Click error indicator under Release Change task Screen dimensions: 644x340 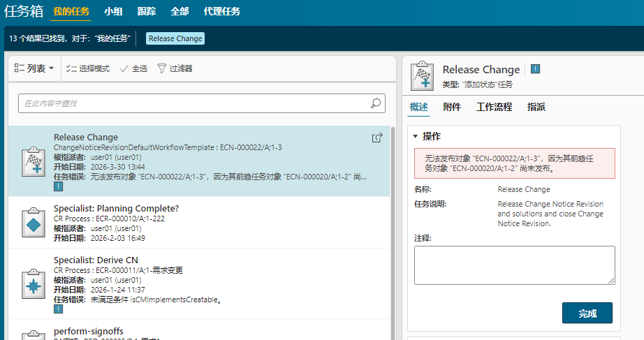(x=58, y=186)
